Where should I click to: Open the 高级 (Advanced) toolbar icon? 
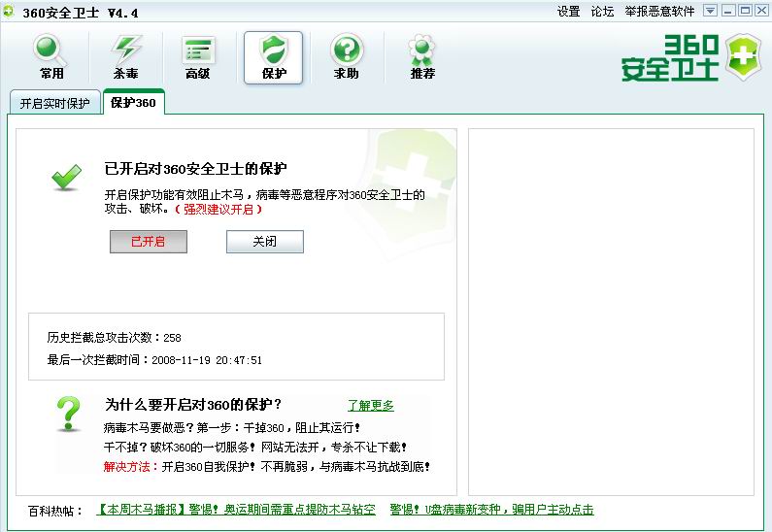coord(198,56)
